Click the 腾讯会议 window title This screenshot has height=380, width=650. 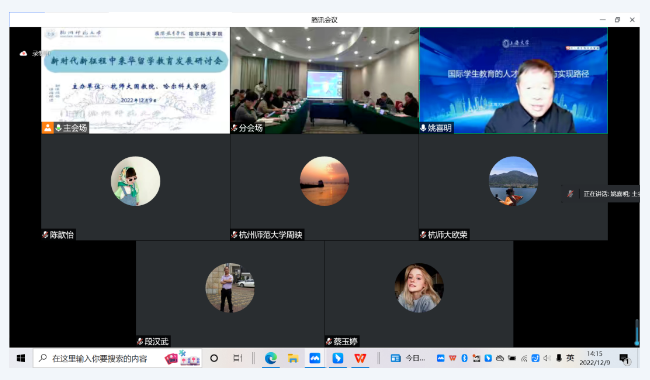pyautogui.click(x=325, y=20)
